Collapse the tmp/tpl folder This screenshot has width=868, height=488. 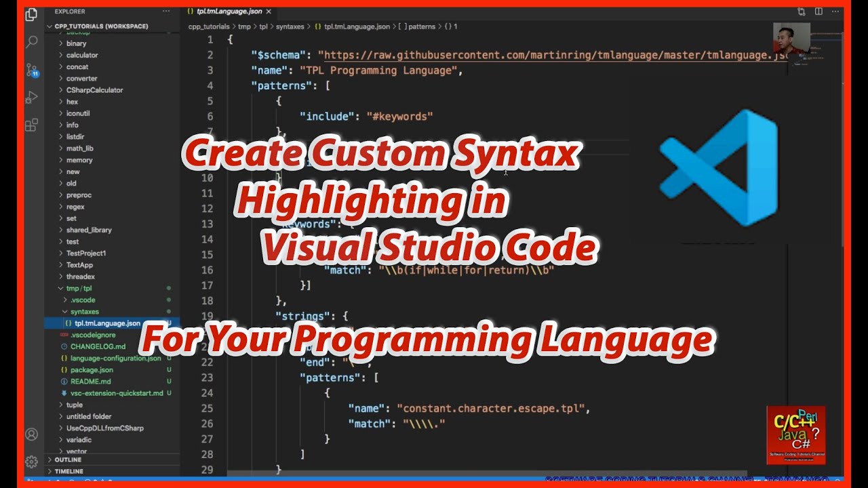(61, 288)
